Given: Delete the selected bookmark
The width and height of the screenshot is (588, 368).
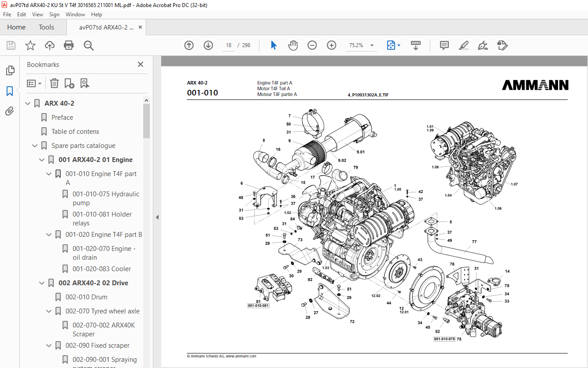Looking at the screenshot, I should 54,83.
